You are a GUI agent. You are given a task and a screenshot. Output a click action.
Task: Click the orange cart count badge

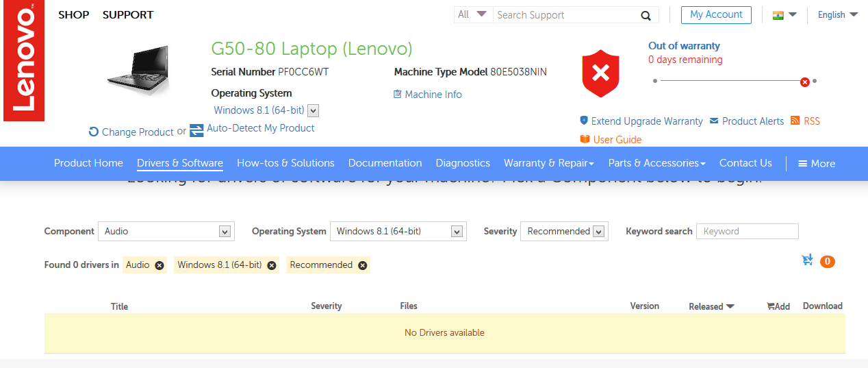(827, 261)
